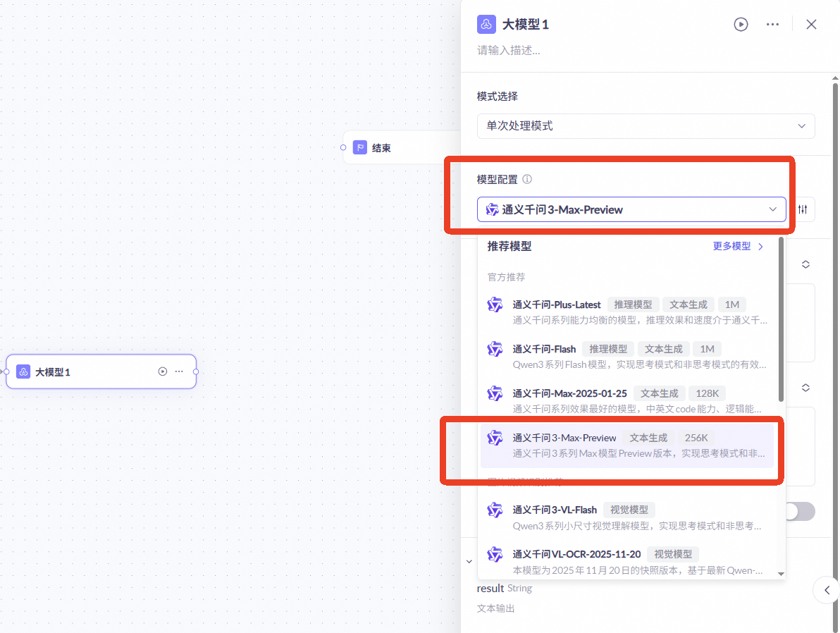Select the 结束 node on canvas
This screenshot has width=840, height=633.
pyautogui.click(x=402, y=147)
